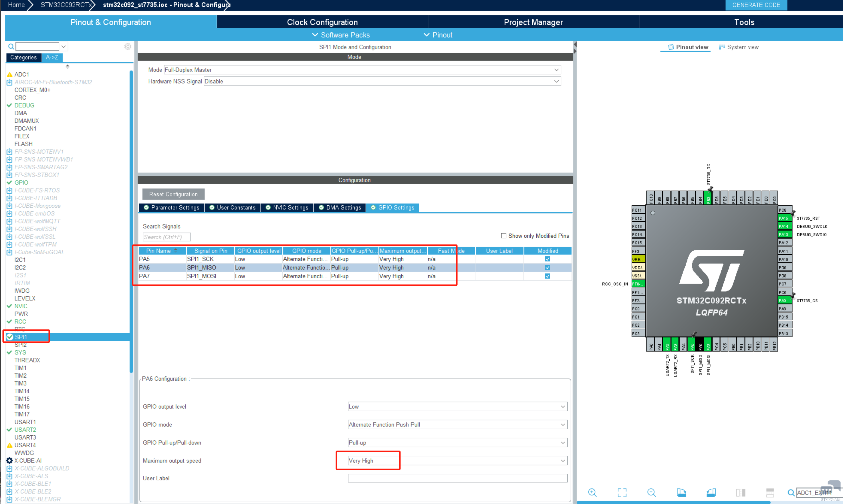
Task: Fit the chip pinout to the view
Action: click(622, 493)
